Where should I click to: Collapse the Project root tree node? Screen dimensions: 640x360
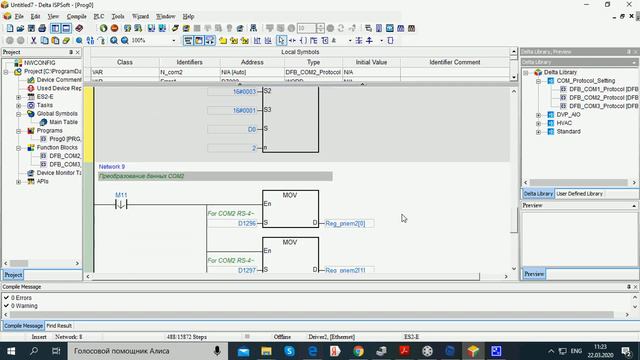point(6,72)
